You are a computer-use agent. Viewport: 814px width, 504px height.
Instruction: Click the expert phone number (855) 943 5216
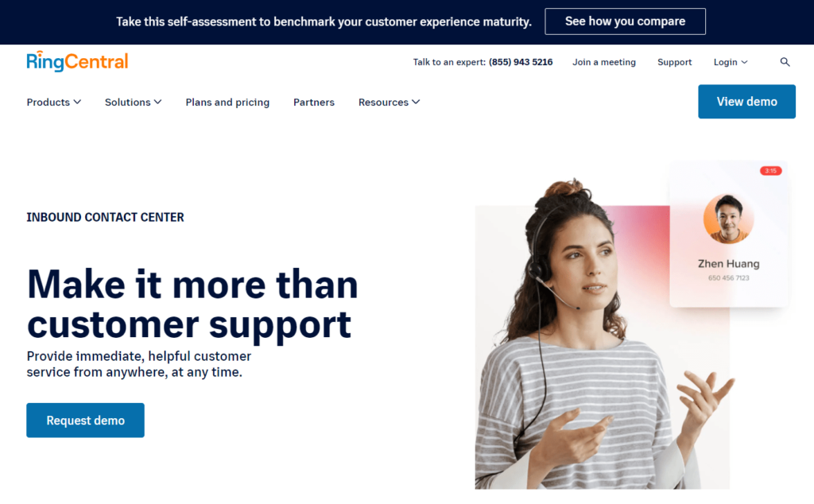click(521, 62)
